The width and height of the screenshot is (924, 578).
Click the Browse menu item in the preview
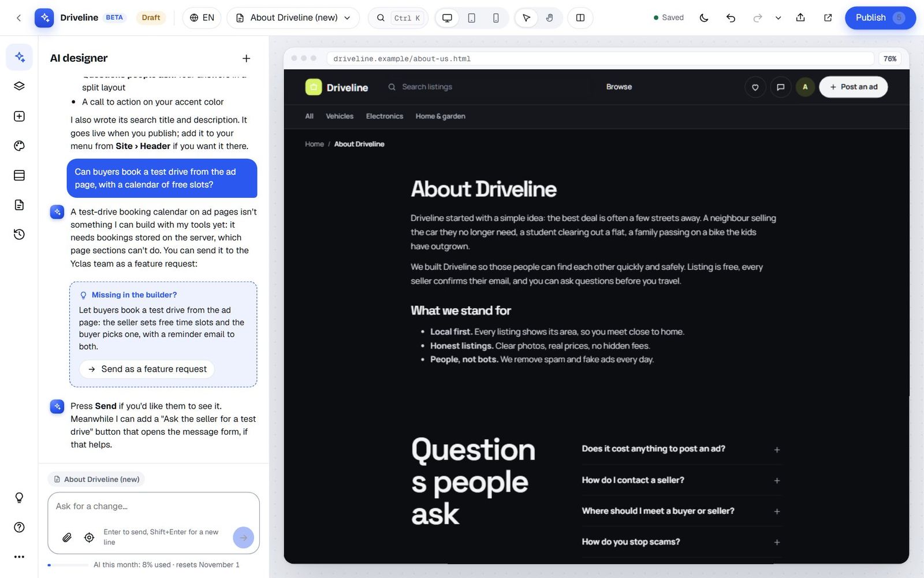point(619,87)
